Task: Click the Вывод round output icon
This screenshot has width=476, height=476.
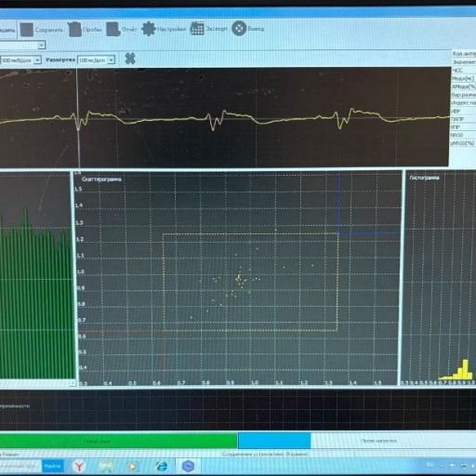Action: 239,29
